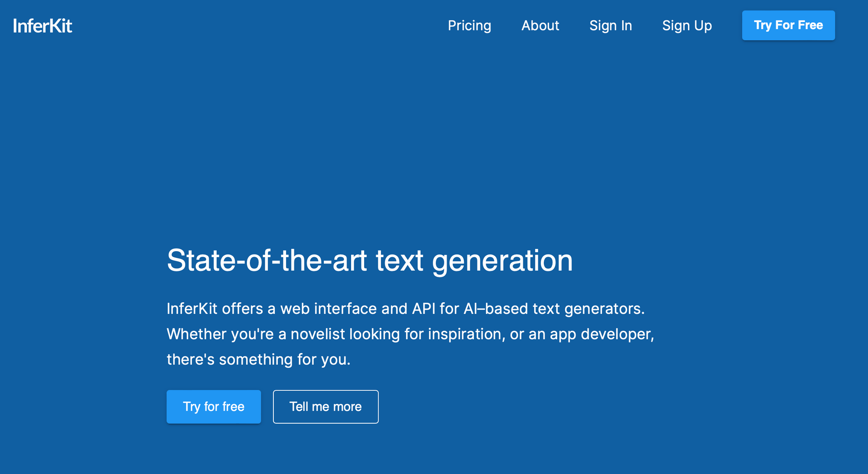The width and height of the screenshot is (868, 474).
Task: Start a trial from the top-right button
Action: 789,25
